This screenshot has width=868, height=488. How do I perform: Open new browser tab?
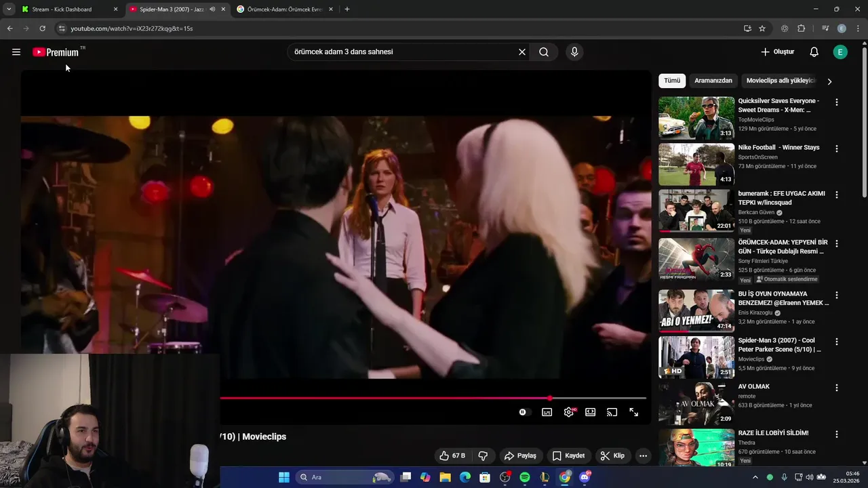347,9
